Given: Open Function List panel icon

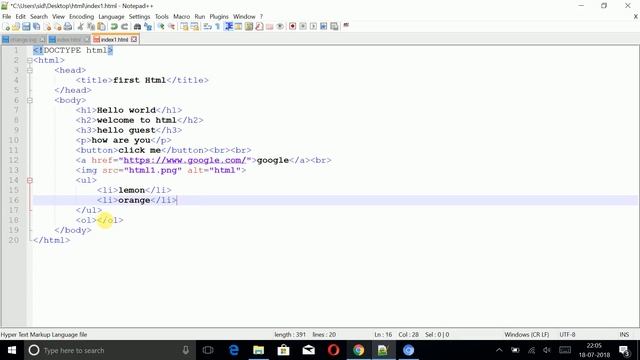Looking at the screenshot, I should 259,27.
